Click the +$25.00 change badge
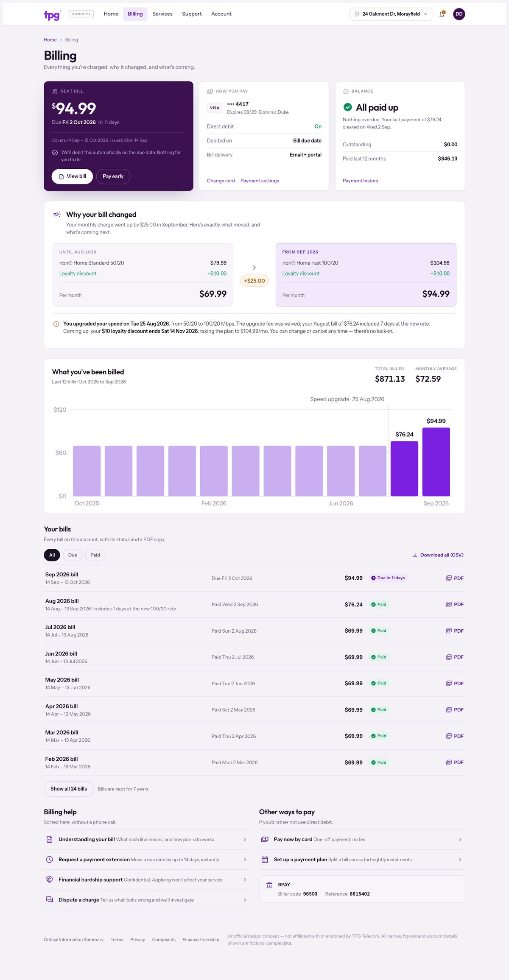 click(x=255, y=281)
